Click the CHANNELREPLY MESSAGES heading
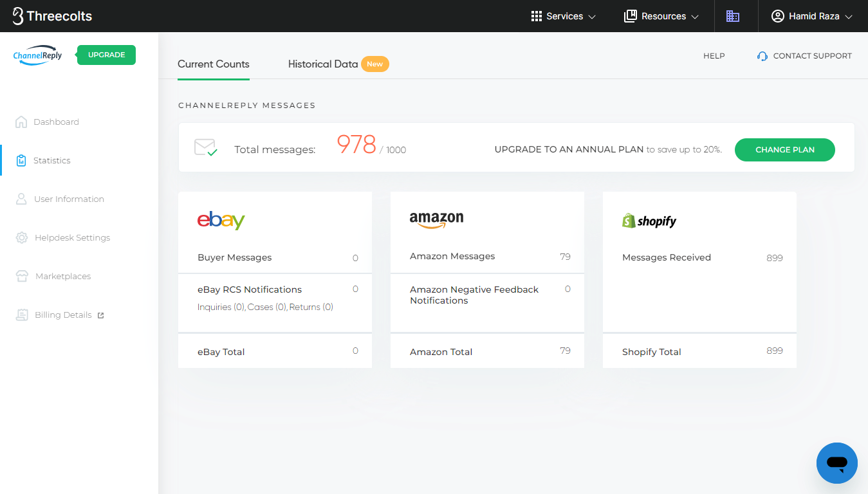This screenshot has height=494, width=868. (x=247, y=105)
